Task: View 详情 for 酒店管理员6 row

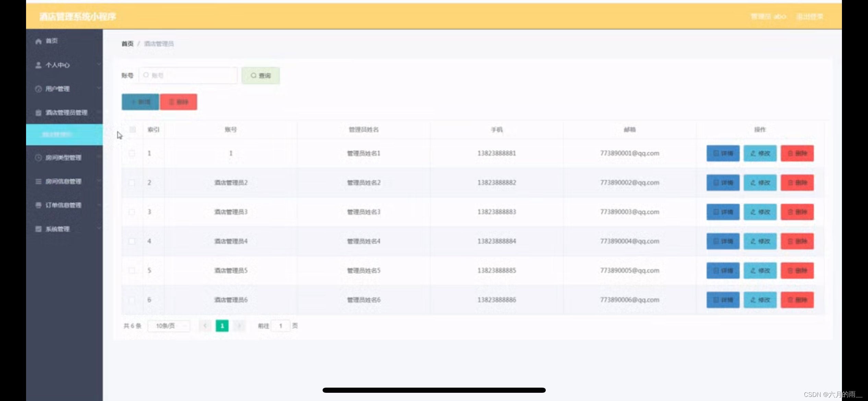Action: [723, 300]
